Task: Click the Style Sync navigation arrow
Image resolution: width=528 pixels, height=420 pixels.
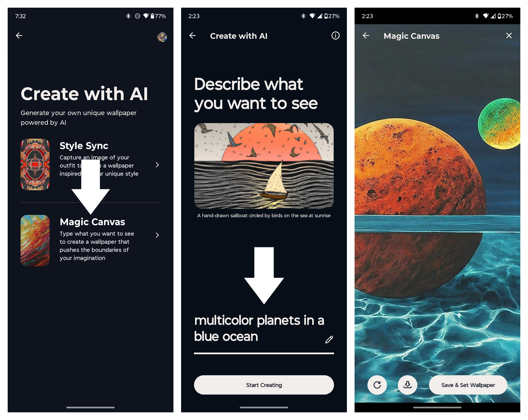Action: tap(157, 165)
